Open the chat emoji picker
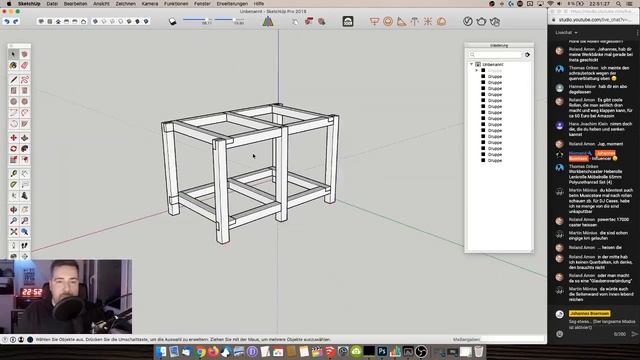 click(560, 334)
